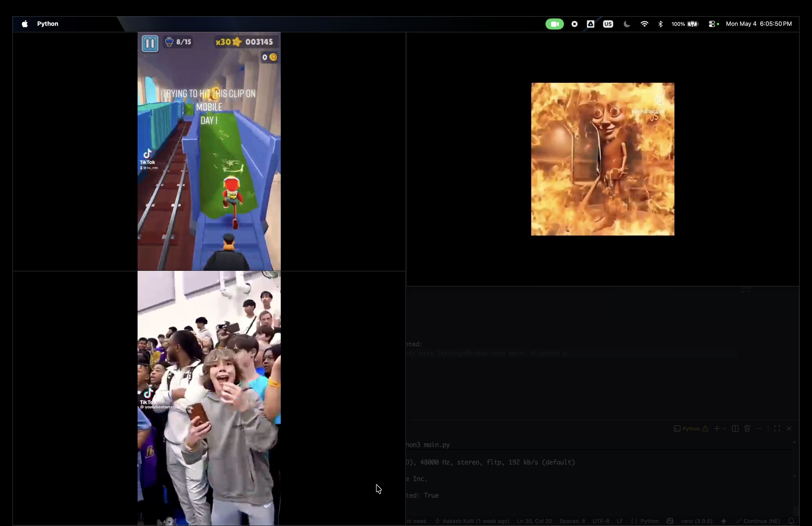Open terminal panel more actions menu
The width and height of the screenshot is (812, 526).
coord(759,429)
